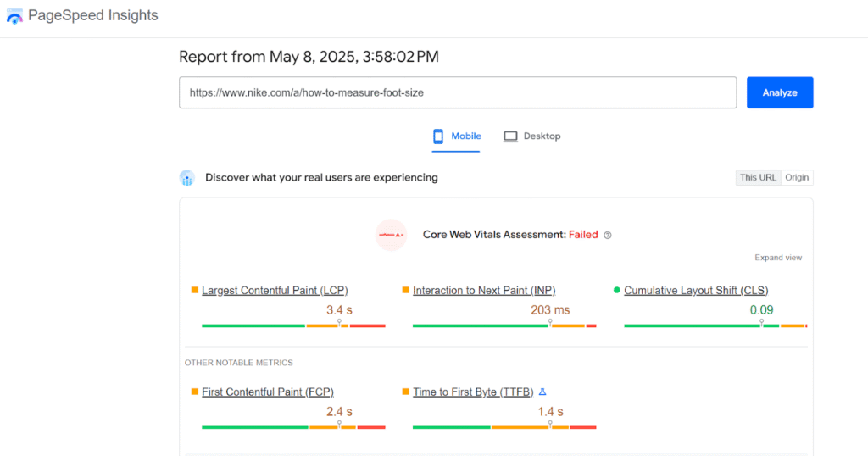Click the orange square icon beside INP
The width and height of the screenshot is (868, 456).
point(405,290)
